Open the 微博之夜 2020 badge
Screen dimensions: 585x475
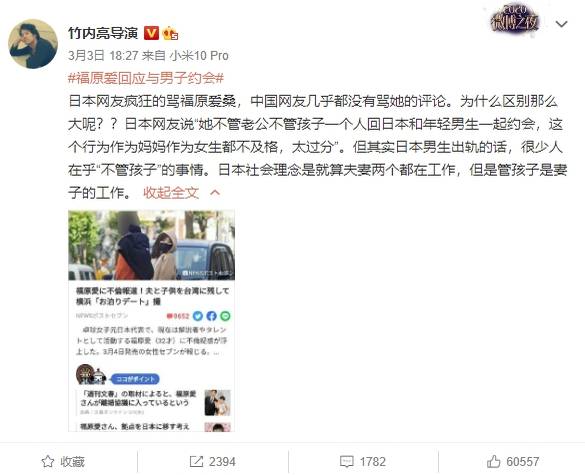(515, 19)
